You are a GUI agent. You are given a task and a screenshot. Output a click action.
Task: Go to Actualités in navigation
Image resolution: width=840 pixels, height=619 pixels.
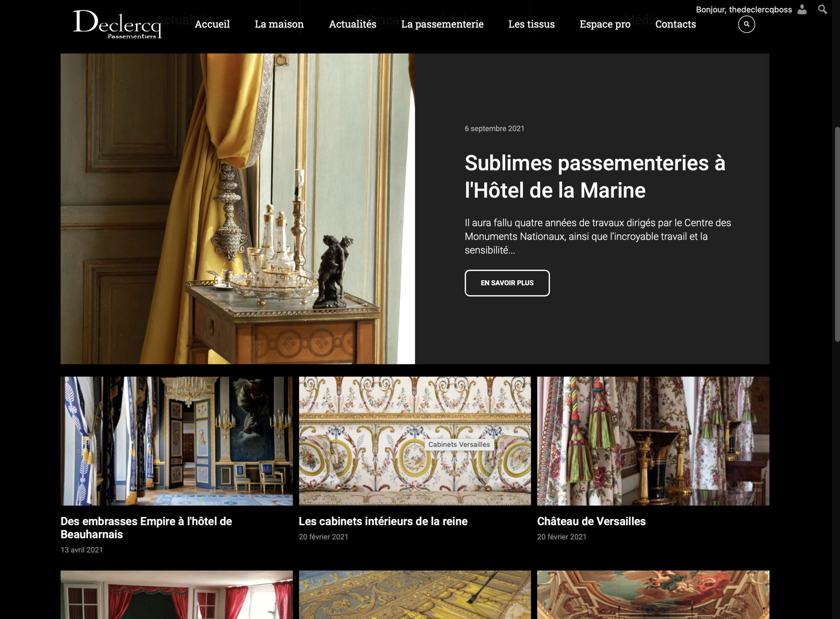[x=352, y=24]
